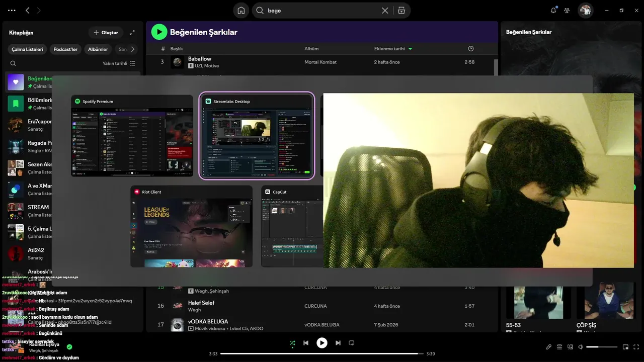Search in your library magnifier icon

tap(13, 63)
